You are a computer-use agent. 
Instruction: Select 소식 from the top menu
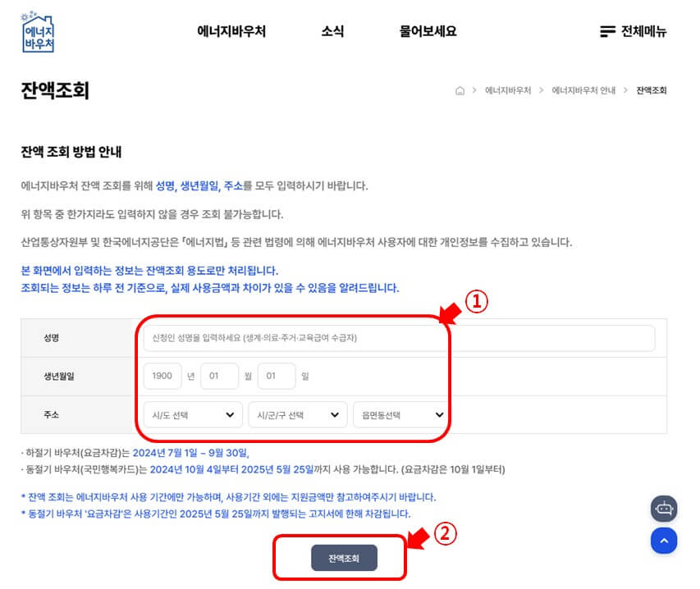[332, 31]
